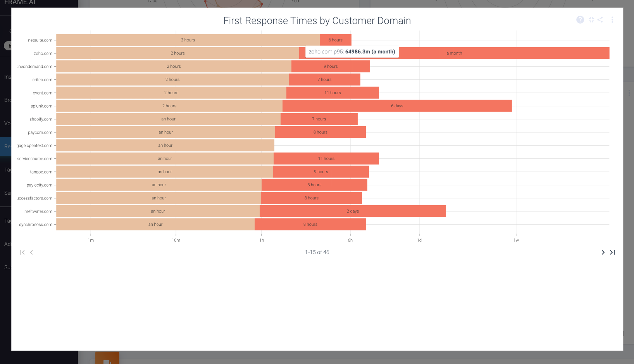The image size is (634, 364).
Task: Select paycom.com's 8 hours p95 bar
Action: 320,132
